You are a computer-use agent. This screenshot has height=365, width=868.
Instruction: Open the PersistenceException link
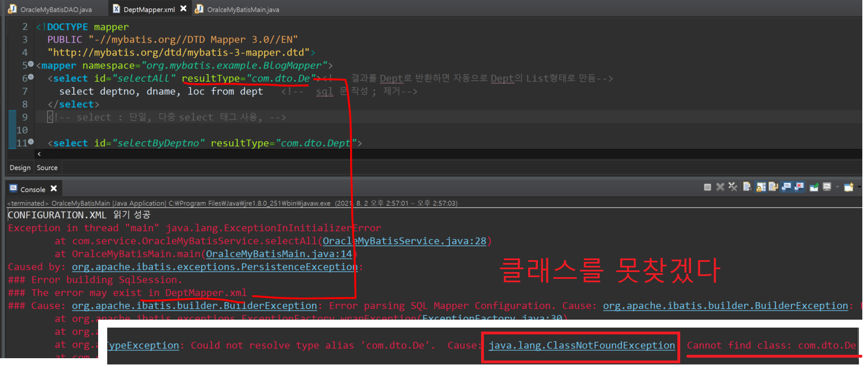click(216, 267)
